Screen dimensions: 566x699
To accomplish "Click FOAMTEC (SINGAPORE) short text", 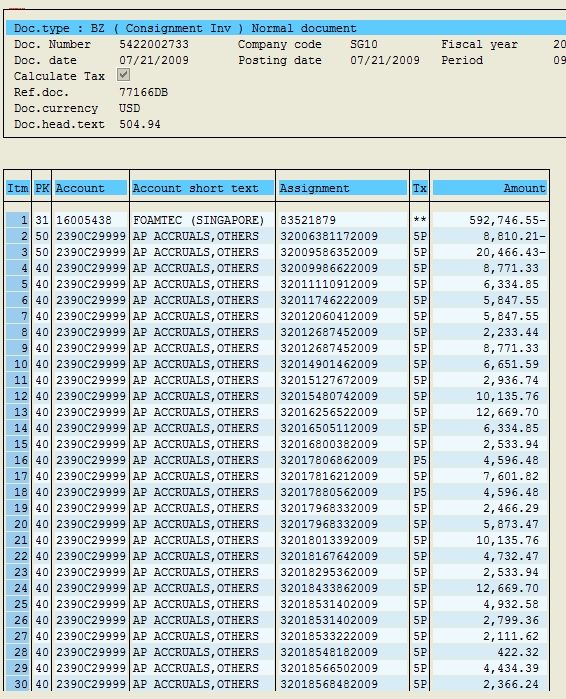I will pyautogui.click(x=199, y=220).
